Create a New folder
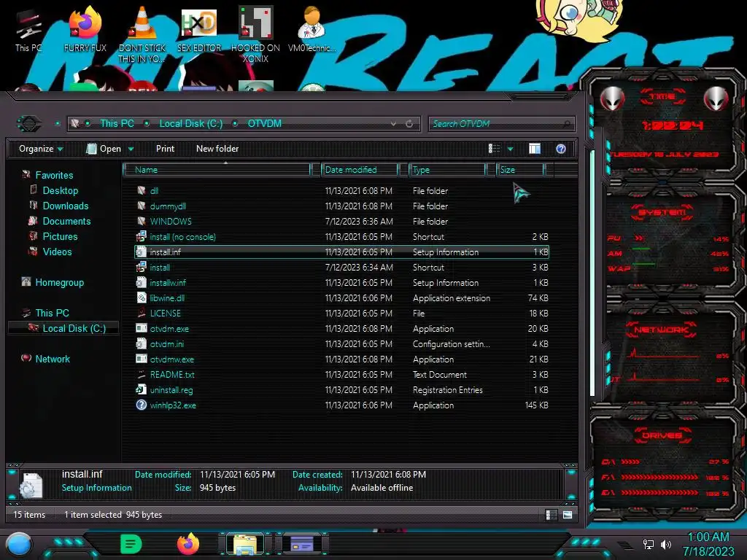Screen dimensions: 747x560 tap(217, 149)
